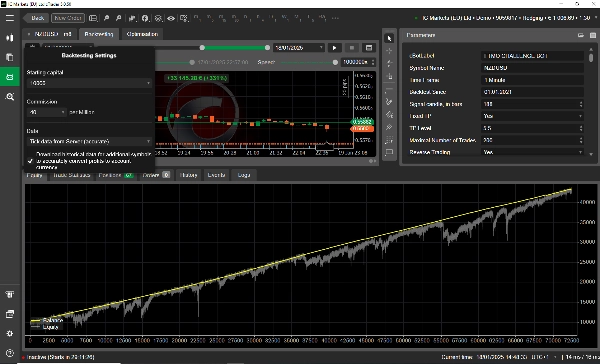The height and width of the screenshot is (364, 600).
Task: Open the Trade Statistics tab
Action: click(x=72, y=175)
